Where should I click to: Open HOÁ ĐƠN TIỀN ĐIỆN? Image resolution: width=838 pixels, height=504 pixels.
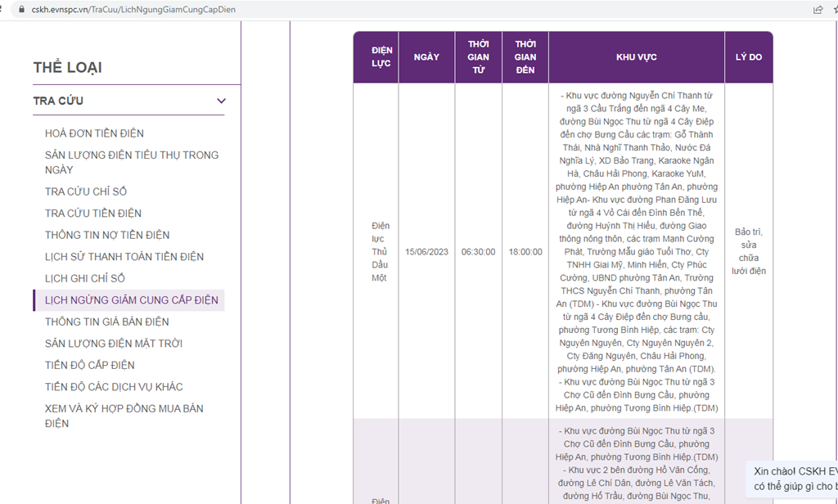point(94,133)
